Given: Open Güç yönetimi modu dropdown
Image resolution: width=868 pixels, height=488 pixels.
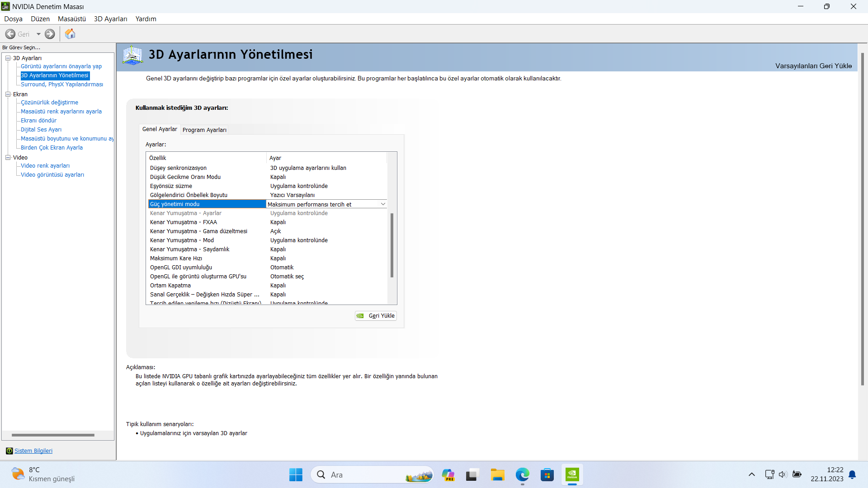Looking at the screenshot, I should tap(383, 204).
